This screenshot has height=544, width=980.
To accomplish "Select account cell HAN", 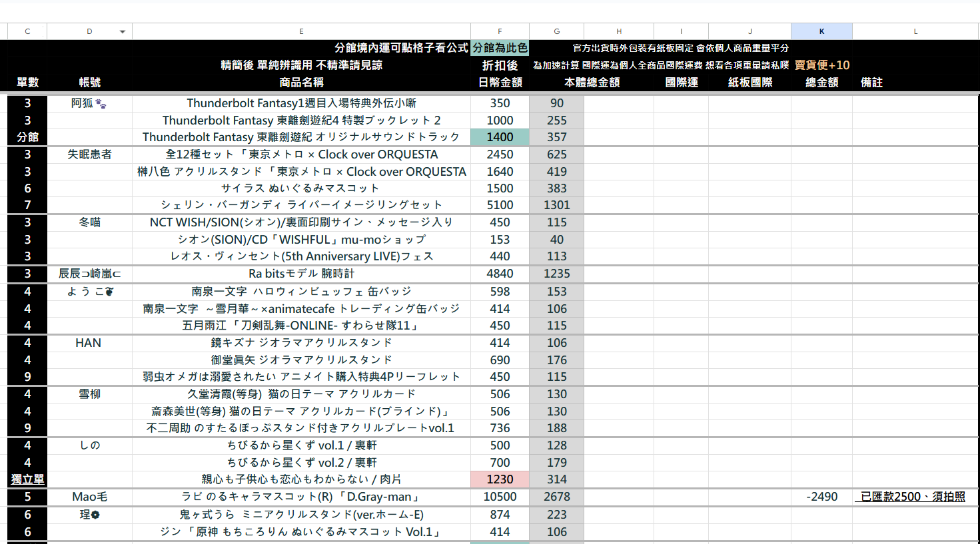I will click(x=89, y=343).
